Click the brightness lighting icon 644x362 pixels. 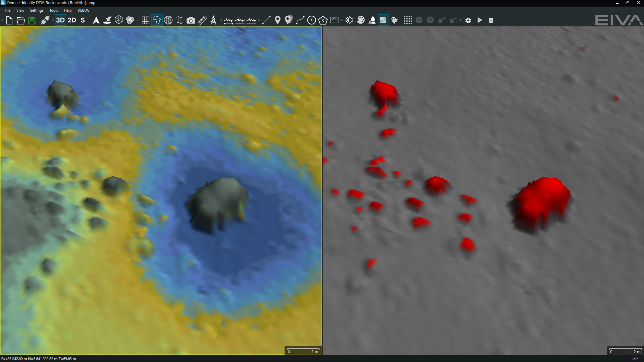coord(349,20)
